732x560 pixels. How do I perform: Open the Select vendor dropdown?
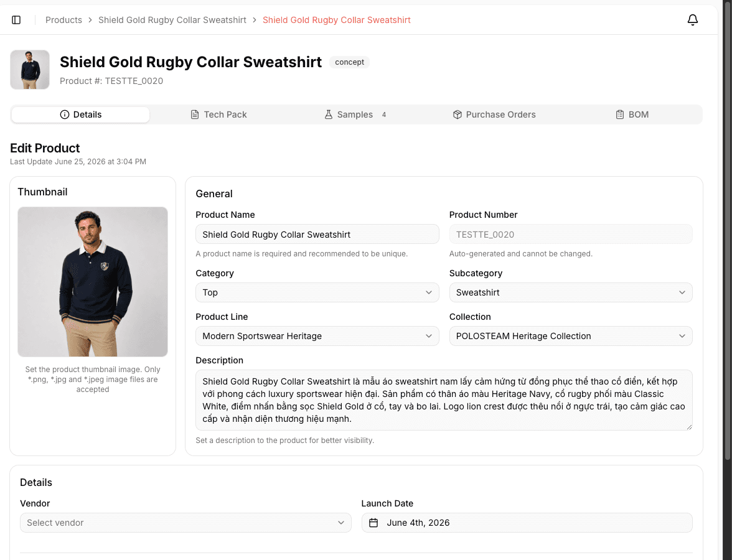pyautogui.click(x=185, y=523)
